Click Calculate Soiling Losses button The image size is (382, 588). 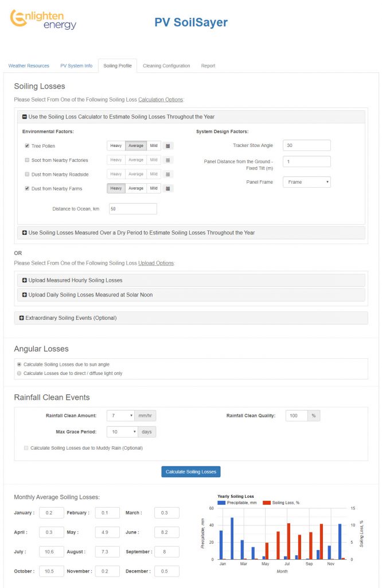[191, 472]
